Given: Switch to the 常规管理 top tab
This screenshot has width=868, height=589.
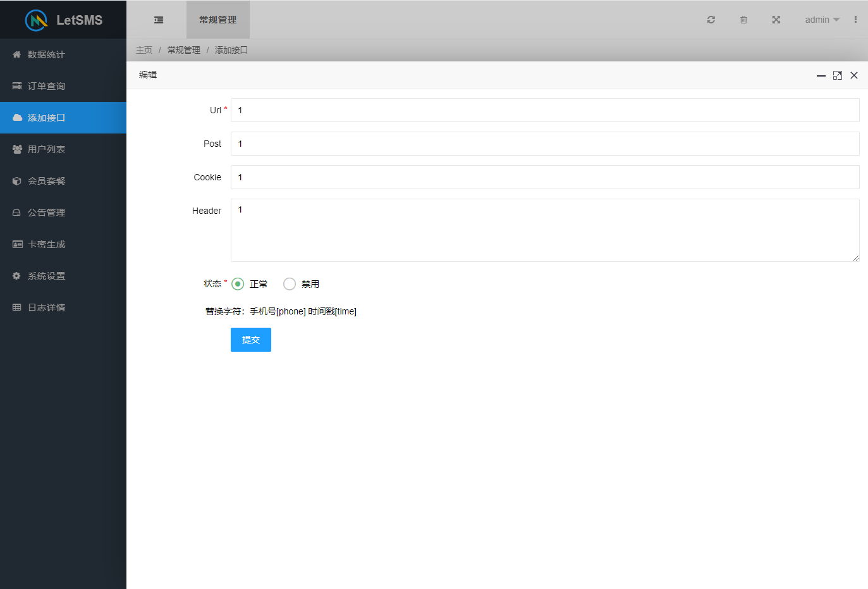Looking at the screenshot, I should 217,20.
